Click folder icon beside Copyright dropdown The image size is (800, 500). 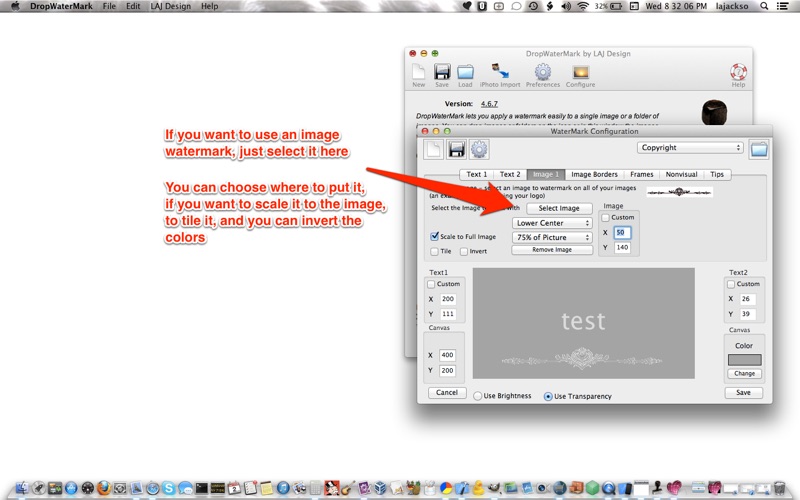(759, 149)
